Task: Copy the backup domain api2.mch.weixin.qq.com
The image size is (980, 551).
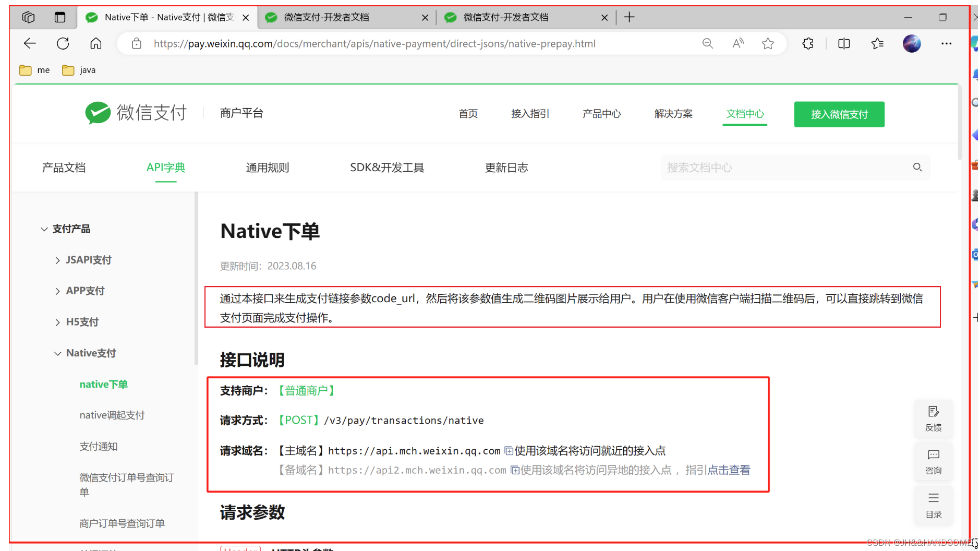Action: 514,470
